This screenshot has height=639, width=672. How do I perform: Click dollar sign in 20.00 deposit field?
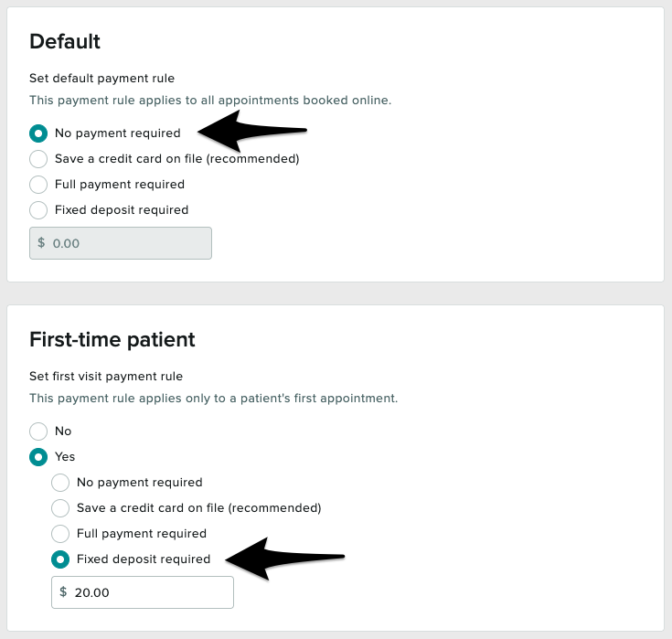coord(63,592)
